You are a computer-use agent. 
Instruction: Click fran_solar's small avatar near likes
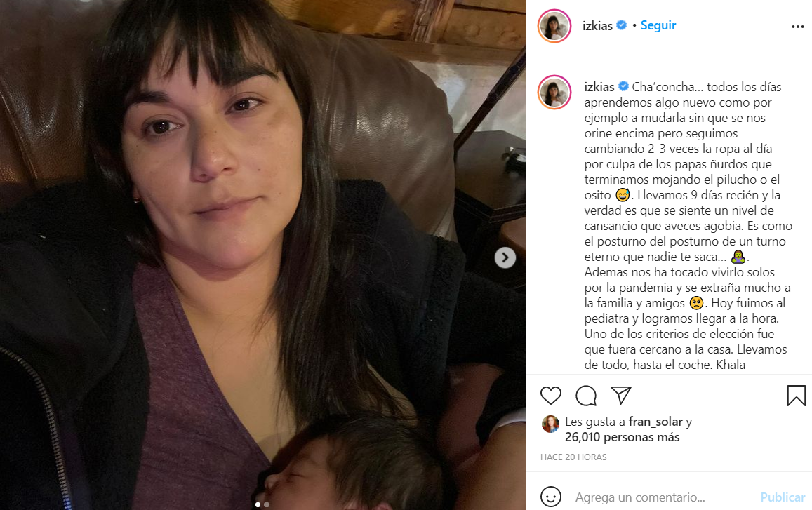click(x=550, y=424)
